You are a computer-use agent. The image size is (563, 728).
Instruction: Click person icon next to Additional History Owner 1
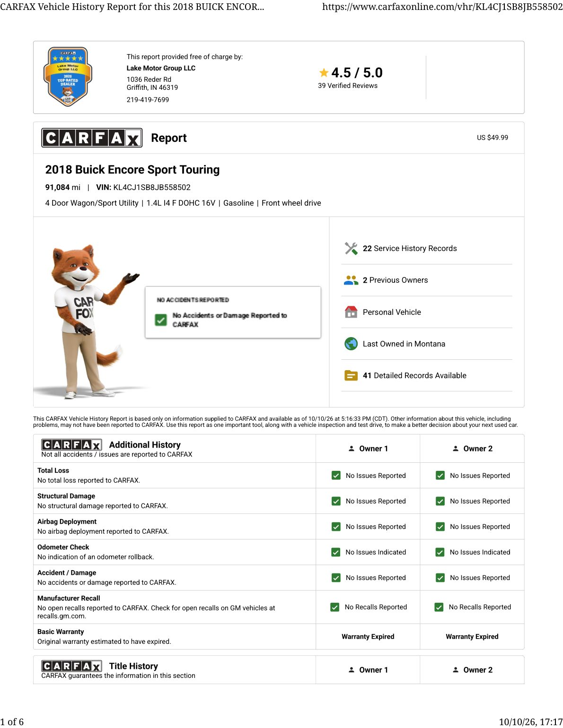click(352, 449)
